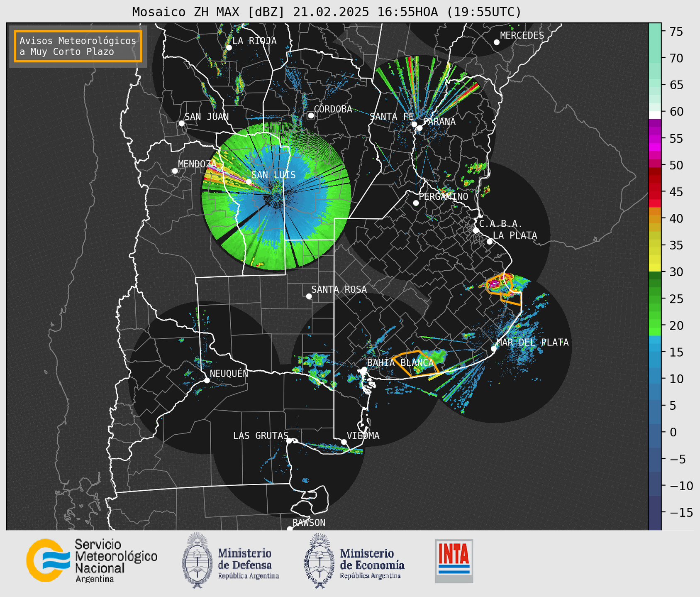
Task: Click the BAHÍA BLANCA city label
Action: click(400, 363)
